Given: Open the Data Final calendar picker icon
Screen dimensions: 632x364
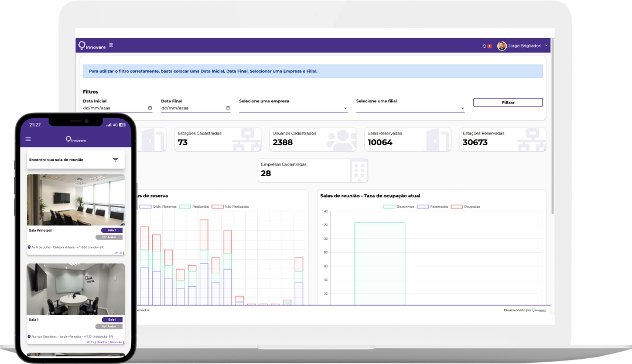Looking at the screenshot, I should click(x=228, y=108).
